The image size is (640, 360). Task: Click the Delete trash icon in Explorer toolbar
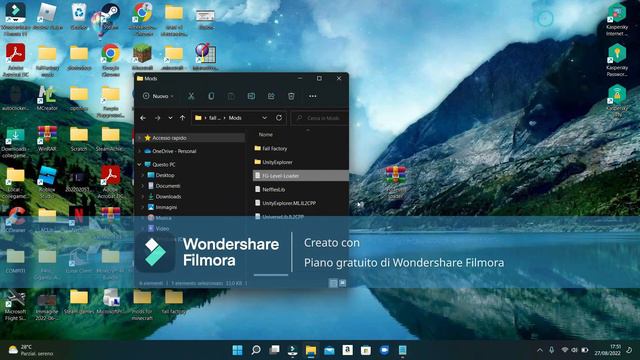pos(291,96)
